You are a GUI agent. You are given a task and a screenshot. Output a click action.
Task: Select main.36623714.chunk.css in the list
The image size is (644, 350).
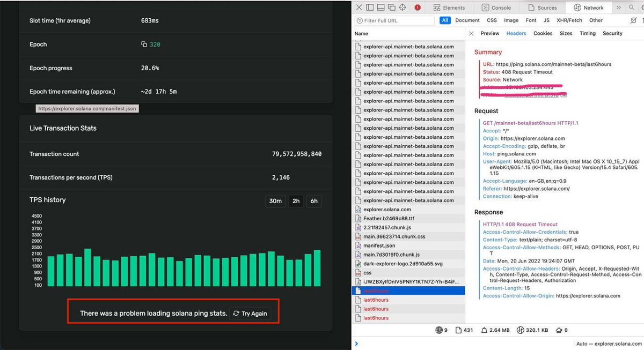click(x=408, y=236)
